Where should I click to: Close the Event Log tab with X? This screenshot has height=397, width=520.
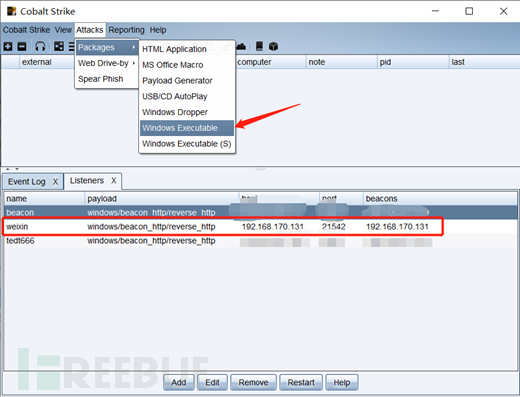tap(55, 182)
